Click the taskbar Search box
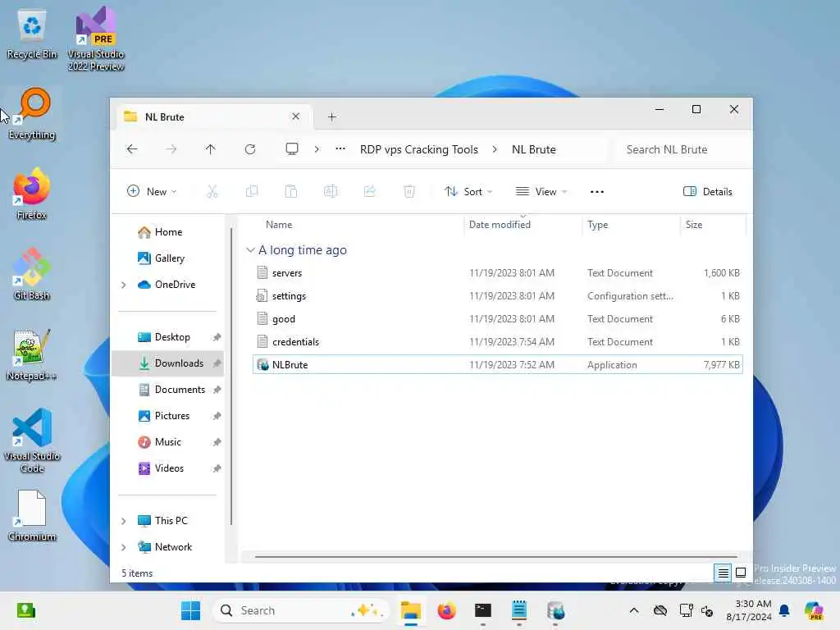Viewport: 840px width, 630px height. (301, 610)
